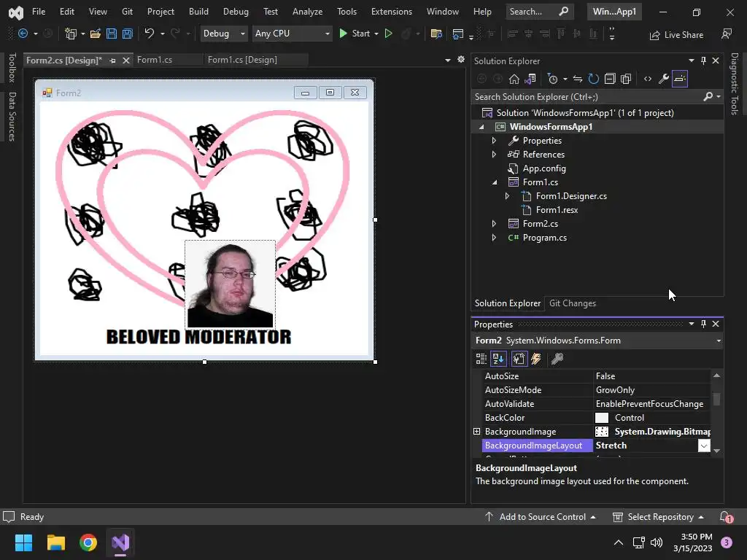
Task: Open the Toolbox side tab
Action: (12, 68)
